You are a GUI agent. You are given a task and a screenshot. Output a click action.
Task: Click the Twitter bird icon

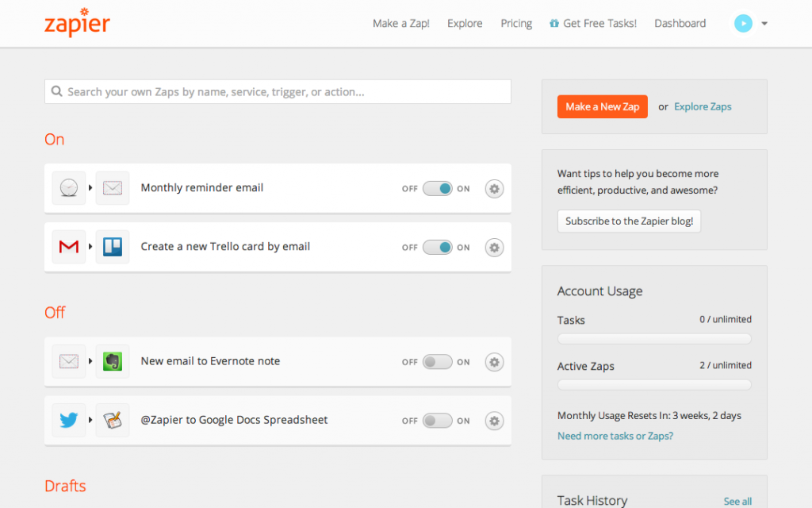(69, 420)
